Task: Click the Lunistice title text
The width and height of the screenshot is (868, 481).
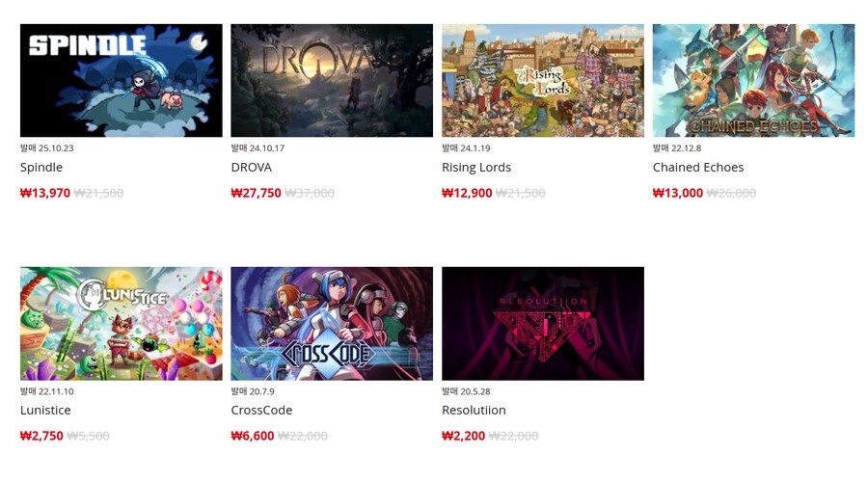Action: 45,410
